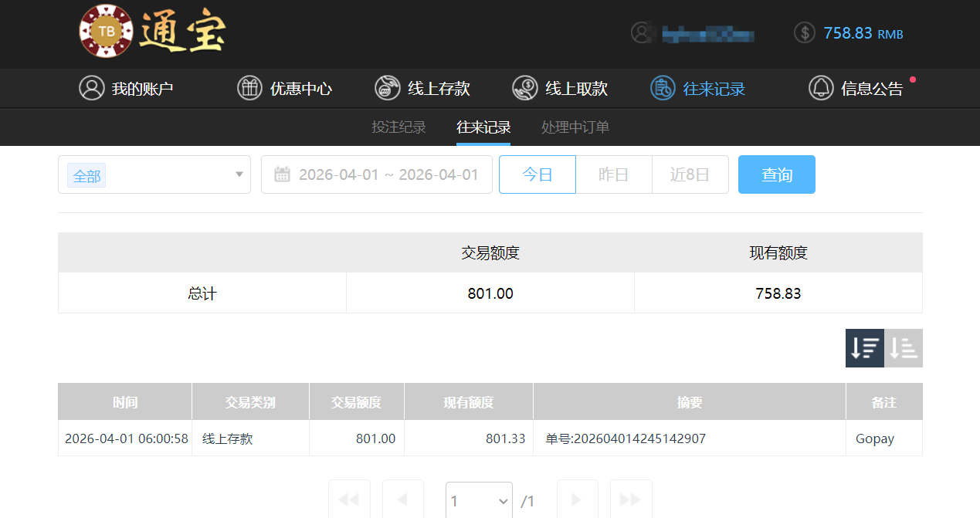
Task: Click the calendar icon in date range field
Action: pyautogui.click(x=282, y=174)
